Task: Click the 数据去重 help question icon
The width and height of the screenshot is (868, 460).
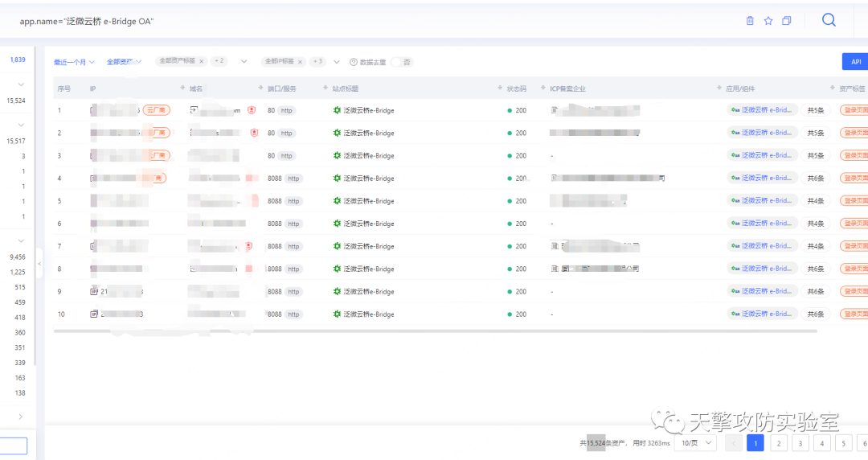Action: click(353, 62)
